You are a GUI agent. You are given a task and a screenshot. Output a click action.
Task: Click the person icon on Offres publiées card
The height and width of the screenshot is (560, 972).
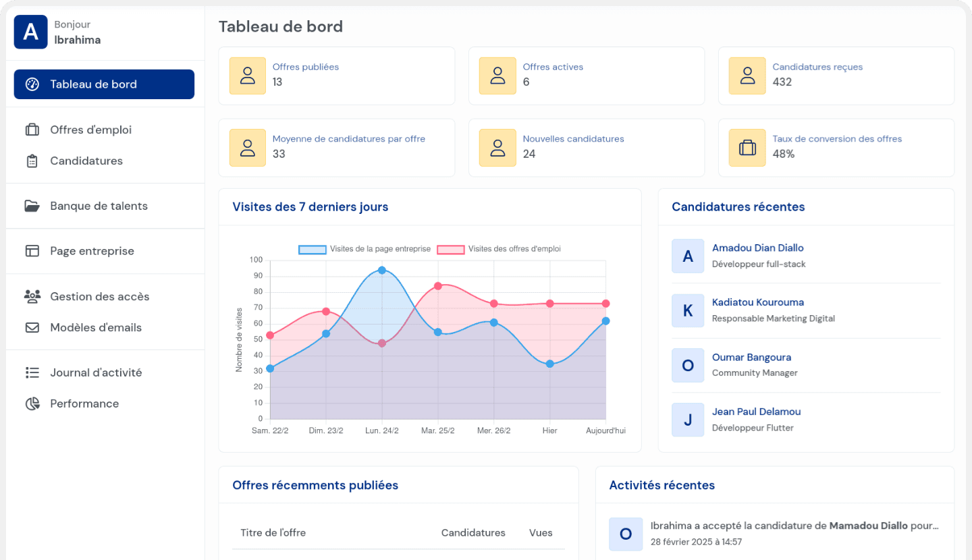click(x=247, y=76)
